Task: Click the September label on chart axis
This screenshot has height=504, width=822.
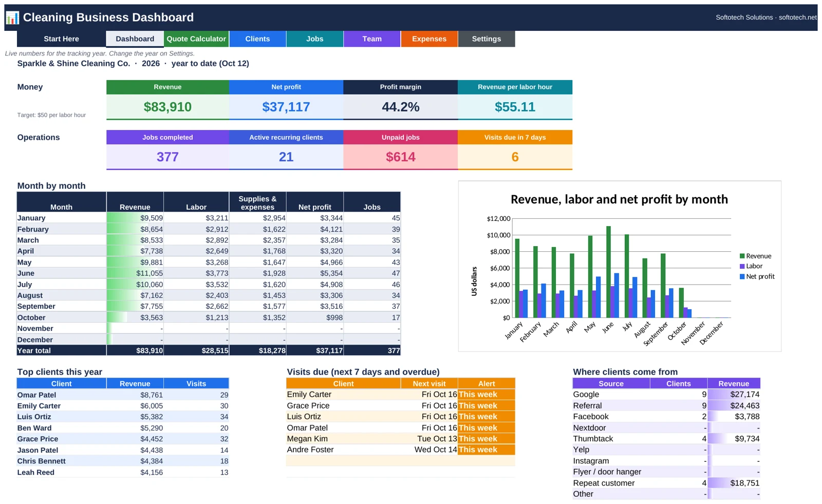Action: tap(656, 333)
